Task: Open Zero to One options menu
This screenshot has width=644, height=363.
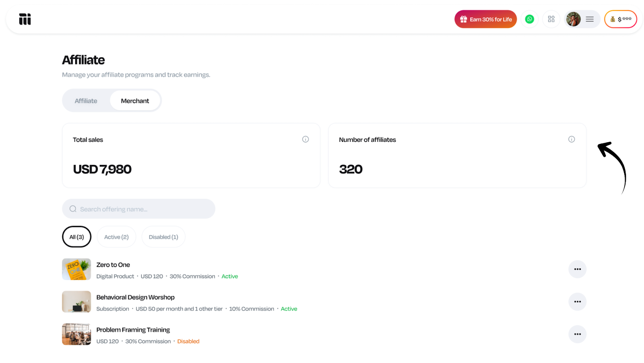Action: [577, 269]
